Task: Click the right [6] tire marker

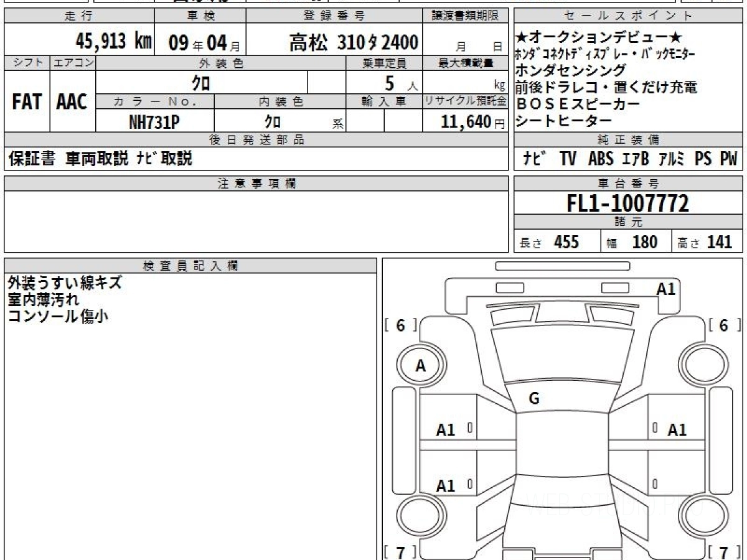Action: (724, 325)
